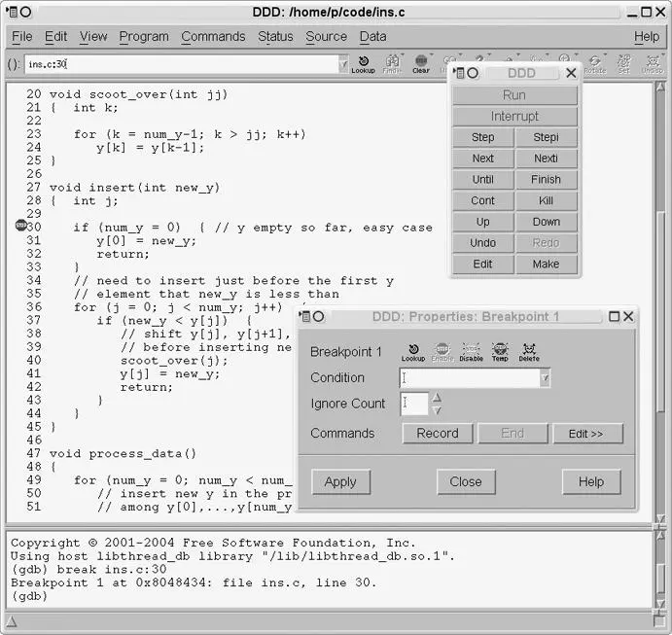Expand commands with the Edit >> button
This screenshot has height=635, width=672.
tap(587, 434)
